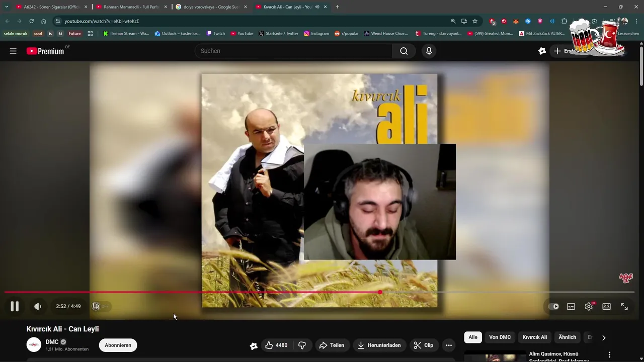Mute the Kıvırcık Ali tab audio icon
Image resolution: width=644 pixels, height=362 pixels.
[x=317, y=7]
